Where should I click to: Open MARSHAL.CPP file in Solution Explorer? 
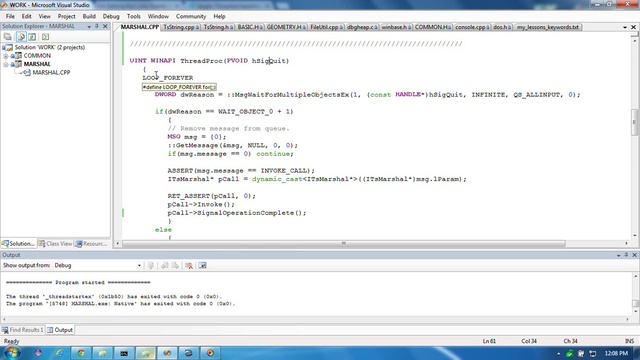click(x=51, y=73)
